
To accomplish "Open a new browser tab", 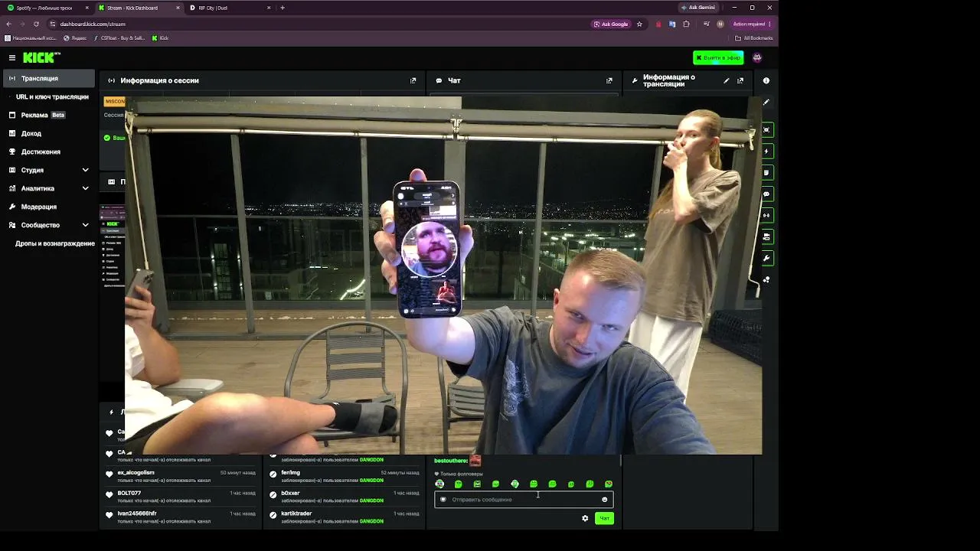I will pyautogui.click(x=283, y=8).
